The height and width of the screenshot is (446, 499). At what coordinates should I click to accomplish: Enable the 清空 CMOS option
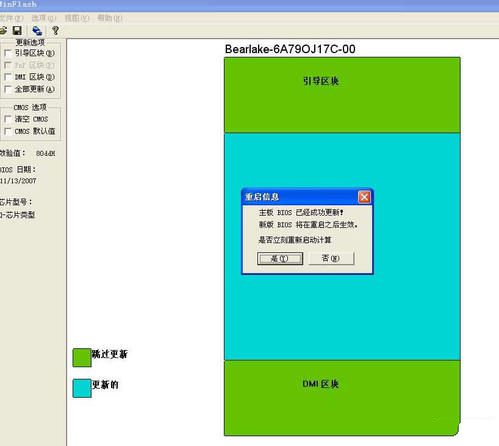(8, 119)
